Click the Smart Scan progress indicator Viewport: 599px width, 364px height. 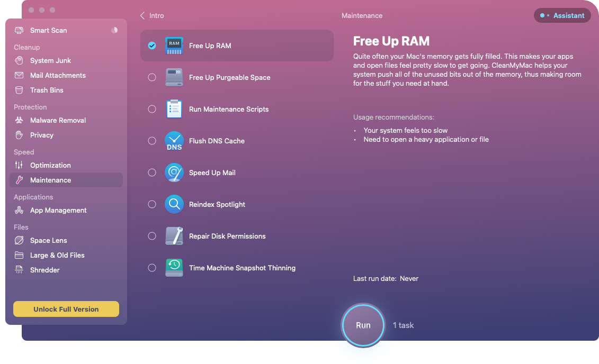[x=114, y=30]
